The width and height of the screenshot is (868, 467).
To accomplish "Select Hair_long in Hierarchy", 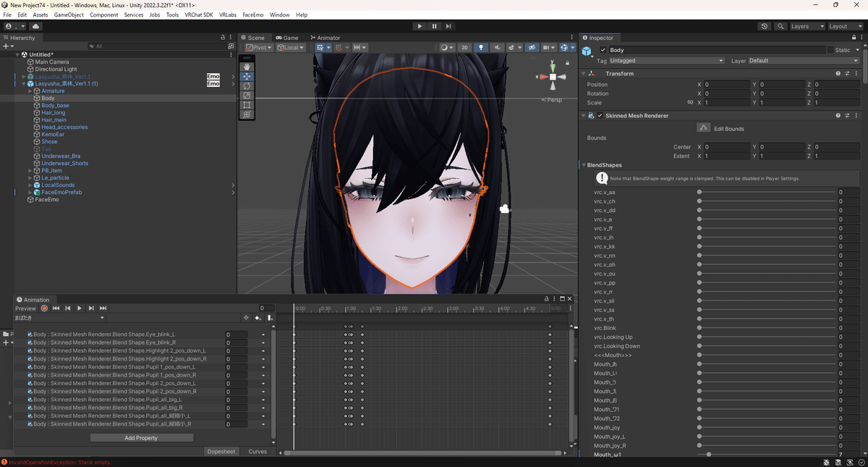I will coord(54,113).
